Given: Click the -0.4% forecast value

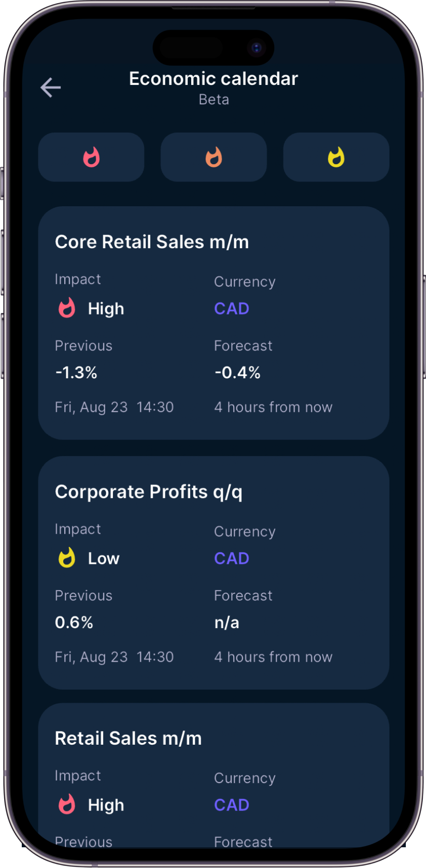Looking at the screenshot, I should [237, 373].
